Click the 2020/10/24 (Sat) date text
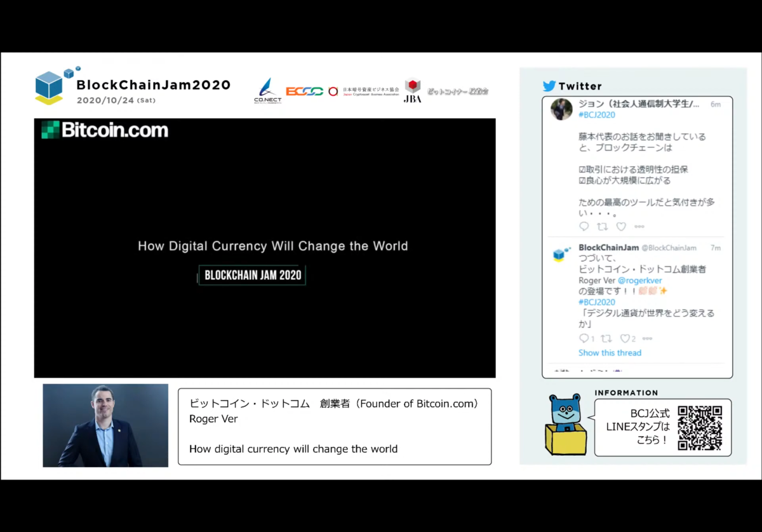 116,100
